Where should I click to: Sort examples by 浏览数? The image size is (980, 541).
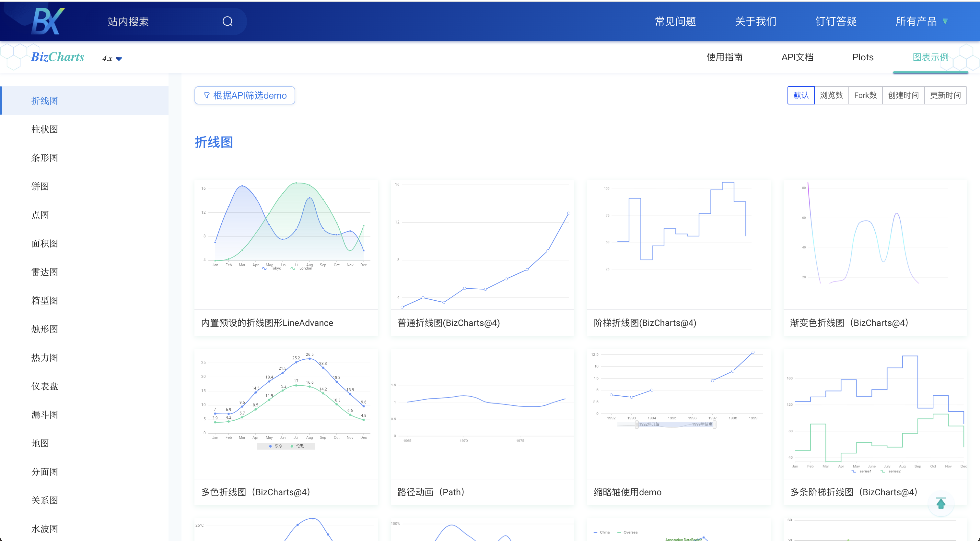[x=831, y=95]
